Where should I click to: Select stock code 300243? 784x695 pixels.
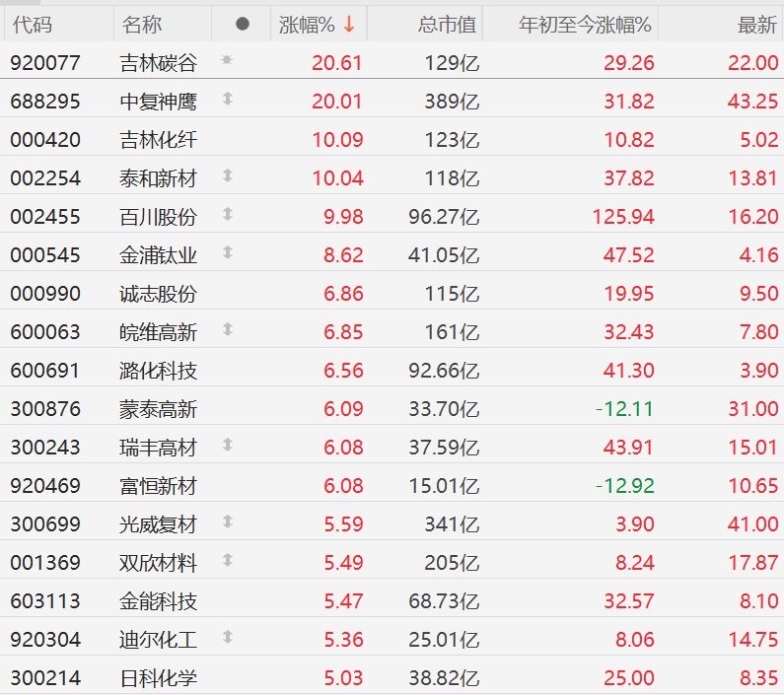[45, 448]
